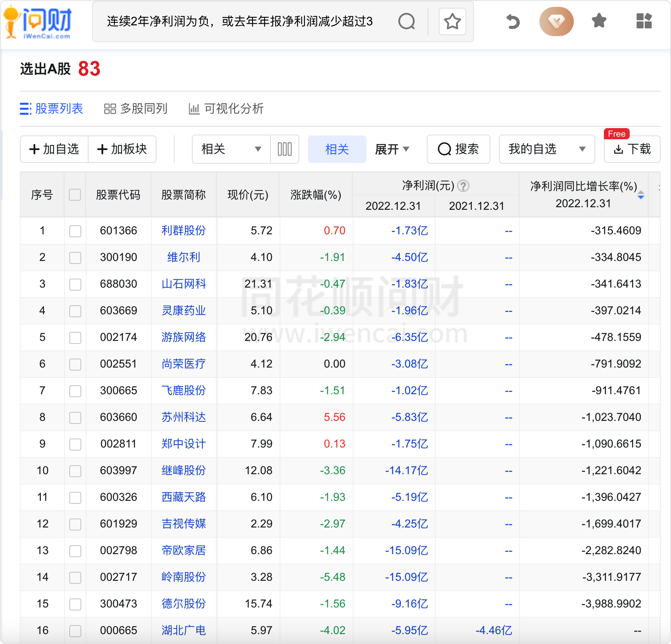Open the apps grid icon
Image resolution: width=671 pixels, height=644 pixels.
[x=644, y=21]
